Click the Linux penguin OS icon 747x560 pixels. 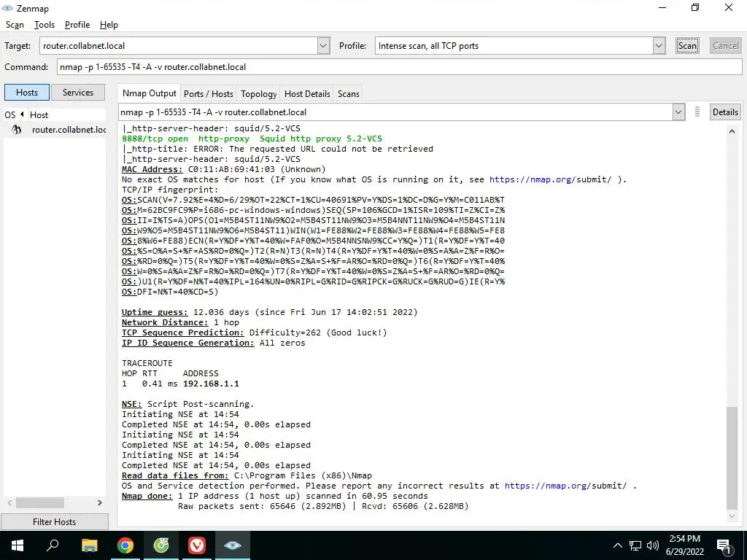[17, 130]
